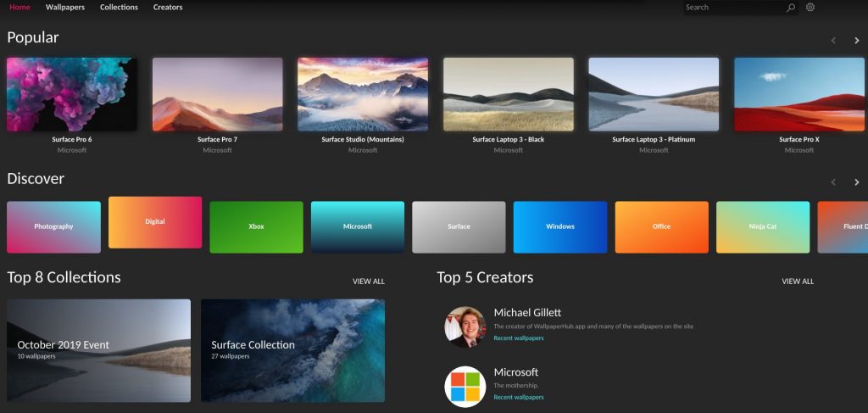Open the October 2019 Event collection
This screenshot has height=413, width=868.
[x=98, y=350]
